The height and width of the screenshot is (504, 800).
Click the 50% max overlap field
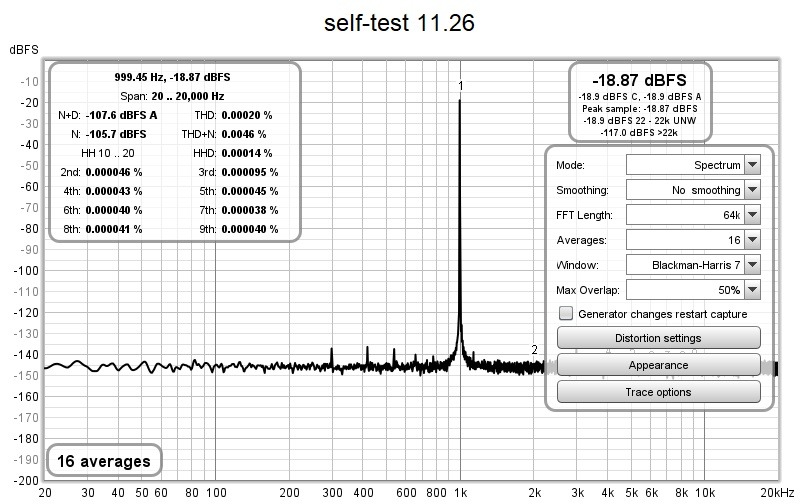pyautogui.click(x=685, y=290)
